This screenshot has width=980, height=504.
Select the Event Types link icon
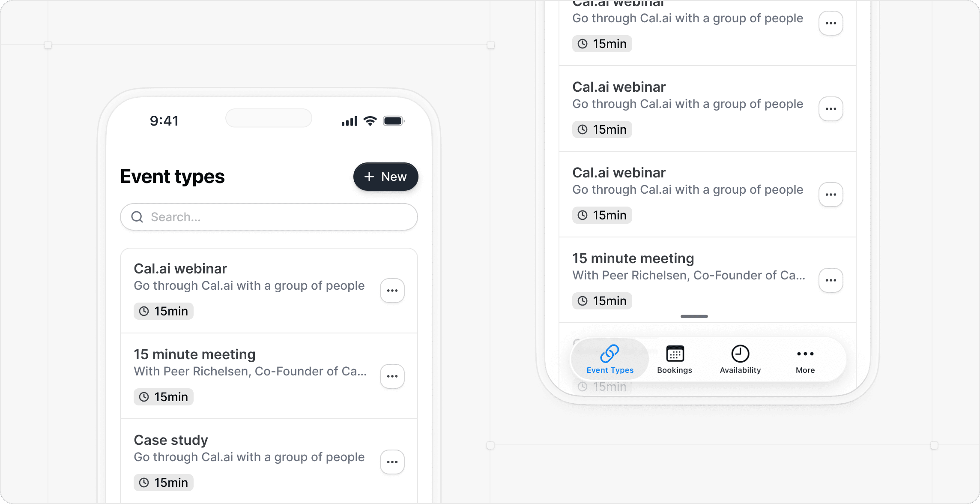pos(610,354)
